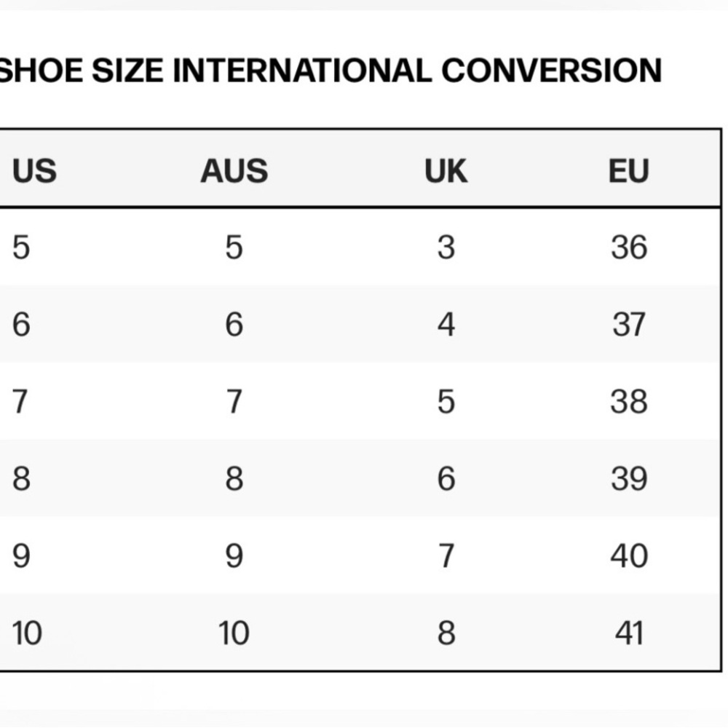Image resolution: width=728 pixels, height=728 pixels.
Task: Click UK size 8 in last row
Action: click(x=446, y=633)
